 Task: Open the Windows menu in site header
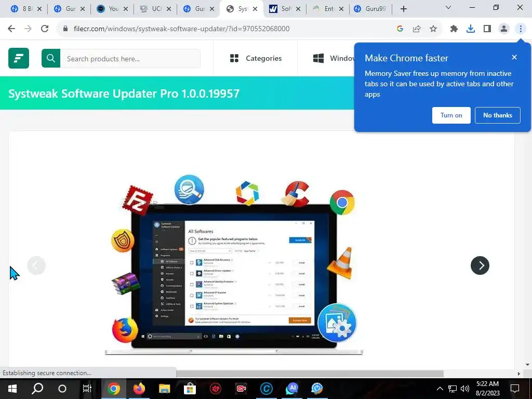334,58
